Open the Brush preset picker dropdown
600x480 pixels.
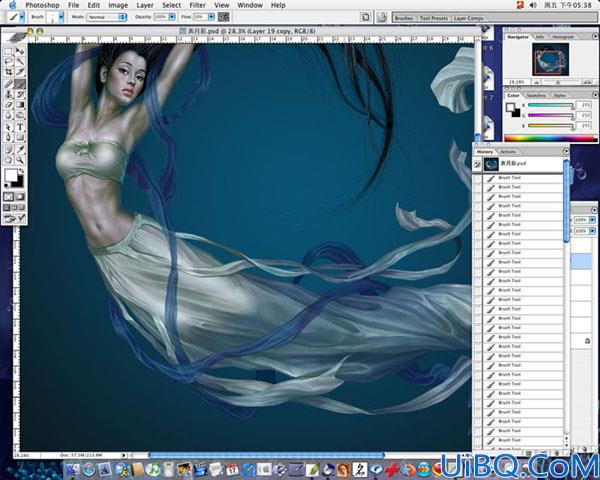(x=61, y=17)
